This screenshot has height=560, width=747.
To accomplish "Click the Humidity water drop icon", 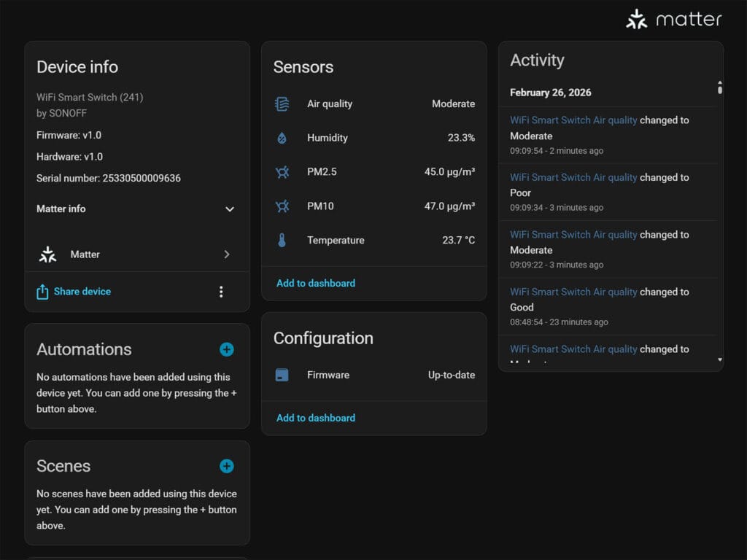I will 282,138.
